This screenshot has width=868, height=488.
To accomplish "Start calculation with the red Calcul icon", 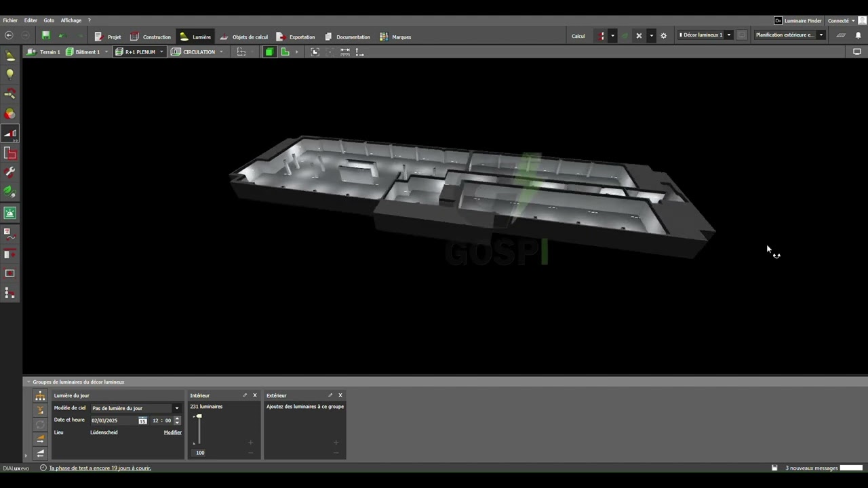I will pyautogui.click(x=601, y=36).
